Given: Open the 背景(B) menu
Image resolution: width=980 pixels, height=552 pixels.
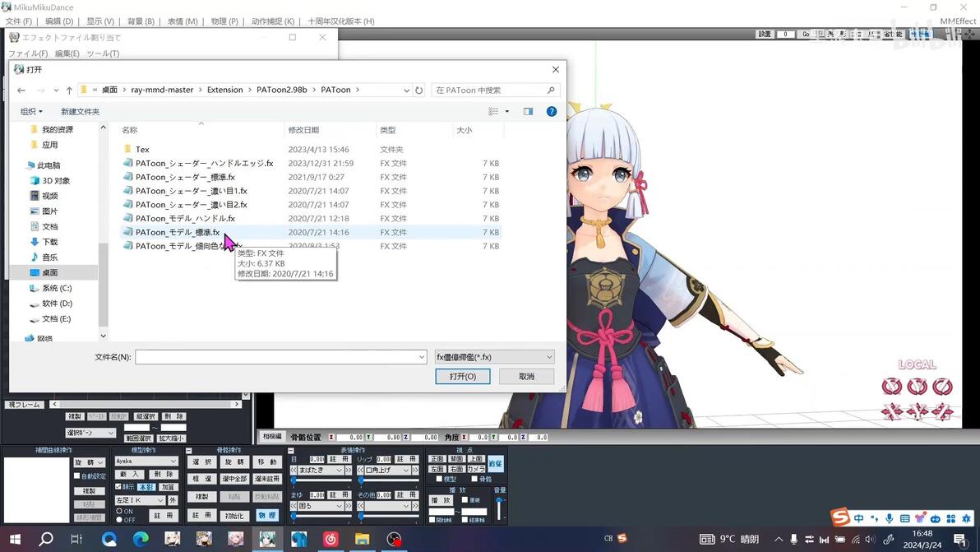Looking at the screenshot, I should point(141,21).
